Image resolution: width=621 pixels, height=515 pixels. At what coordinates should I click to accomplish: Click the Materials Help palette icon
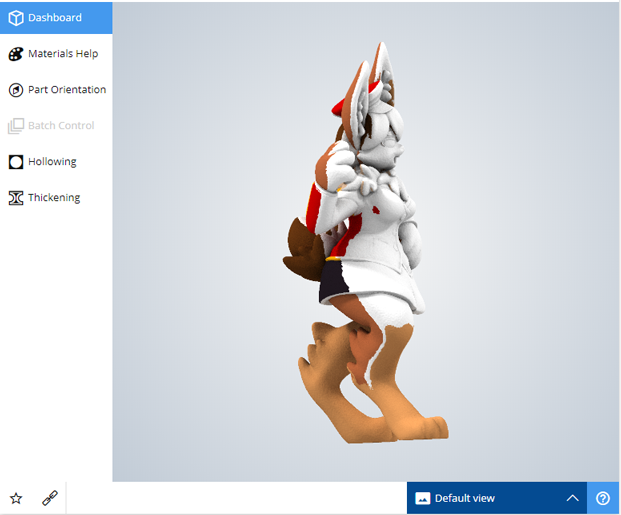point(16,54)
